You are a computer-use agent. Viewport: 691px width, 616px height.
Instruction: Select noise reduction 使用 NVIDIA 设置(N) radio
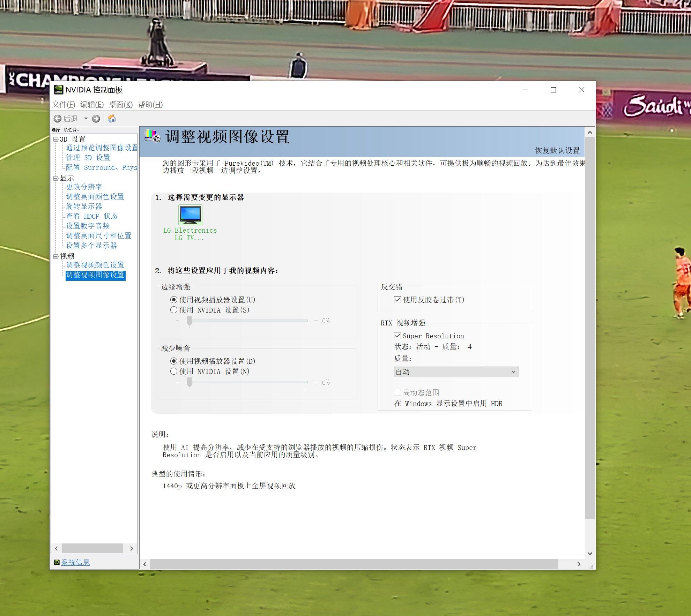pos(174,371)
